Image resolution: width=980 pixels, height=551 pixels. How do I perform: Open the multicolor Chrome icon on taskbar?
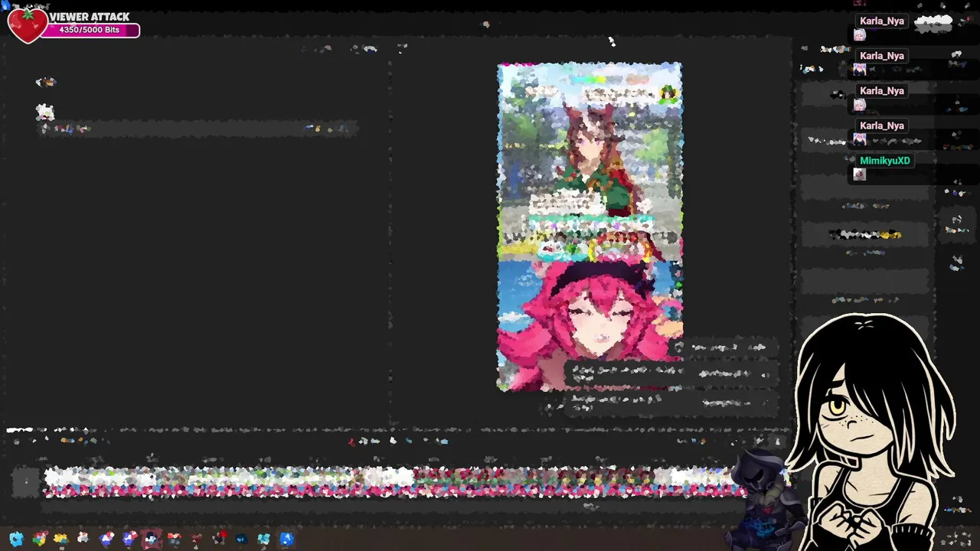point(39,539)
